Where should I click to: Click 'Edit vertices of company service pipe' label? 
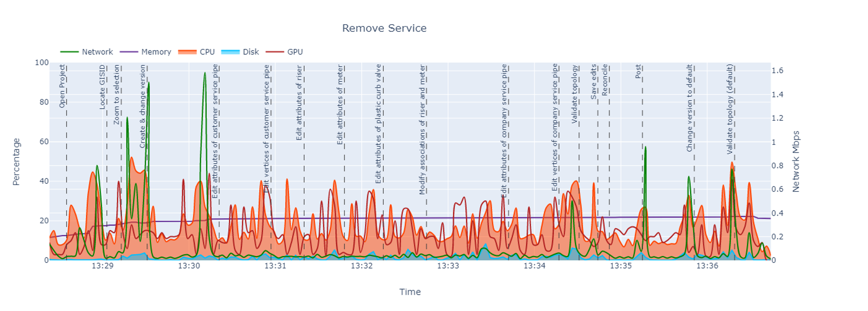[x=555, y=127]
